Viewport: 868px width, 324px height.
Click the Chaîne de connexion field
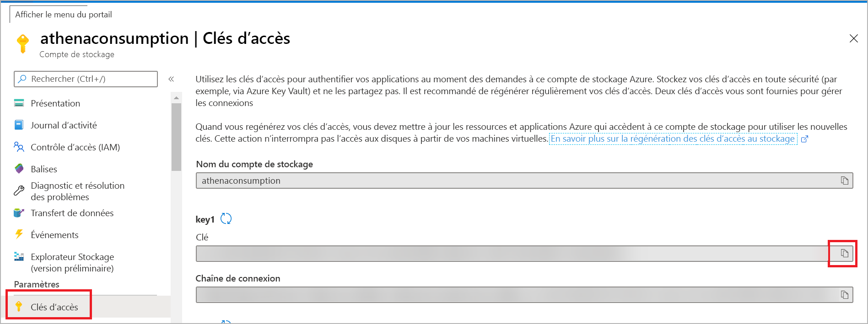[524, 295]
